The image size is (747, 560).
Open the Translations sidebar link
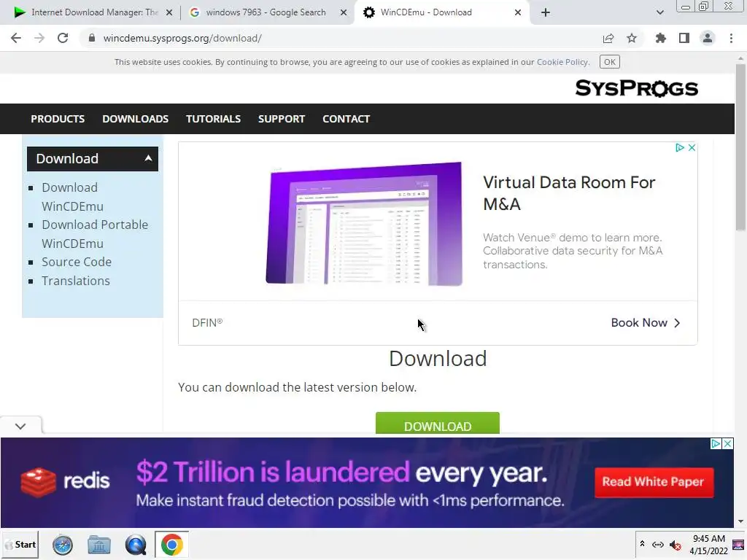pyautogui.click(x=76, y=281)
